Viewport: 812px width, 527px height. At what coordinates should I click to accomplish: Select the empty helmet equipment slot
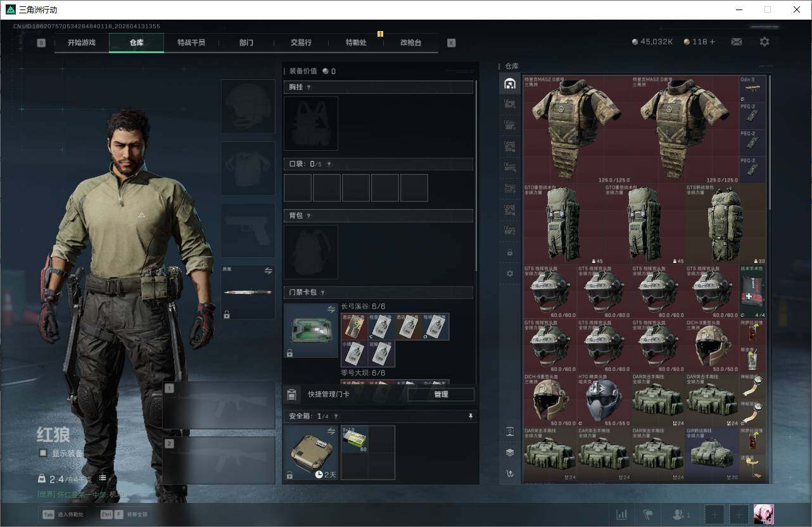248,106
